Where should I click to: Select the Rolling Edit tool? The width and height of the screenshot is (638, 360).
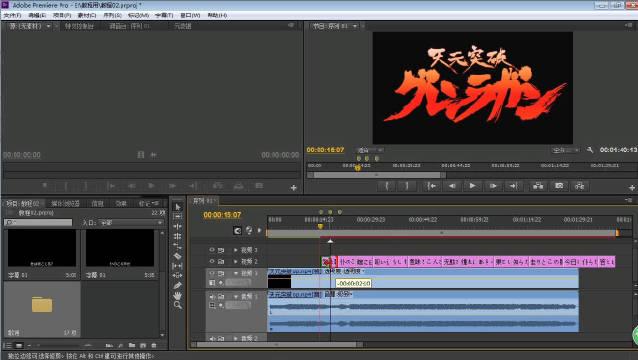point(178,236)
